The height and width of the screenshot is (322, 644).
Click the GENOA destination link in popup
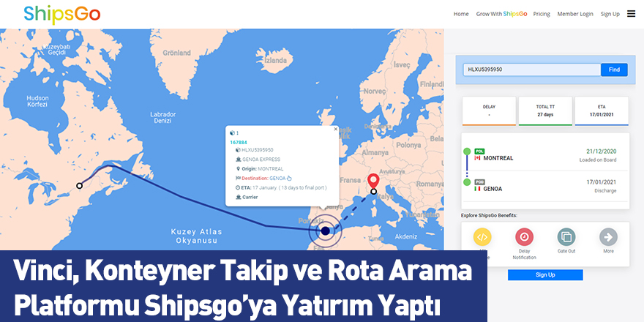[277, 178]
